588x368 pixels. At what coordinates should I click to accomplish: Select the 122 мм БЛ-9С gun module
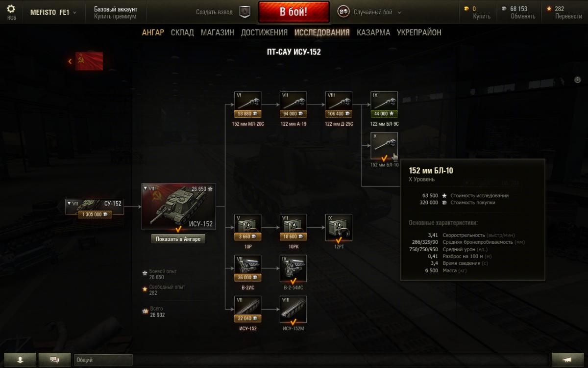coord(384,105)
